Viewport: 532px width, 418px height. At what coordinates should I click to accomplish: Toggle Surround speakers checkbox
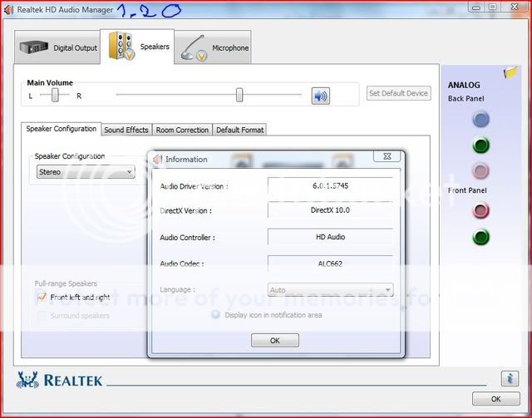pyautogui.click(x=42, y=316)
